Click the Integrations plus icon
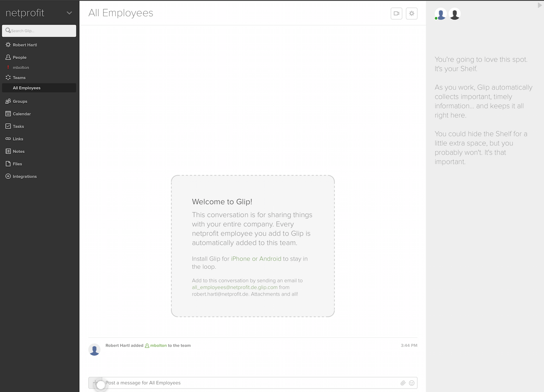The height and width of the screenshot is (392, 544). coord(8,176)
